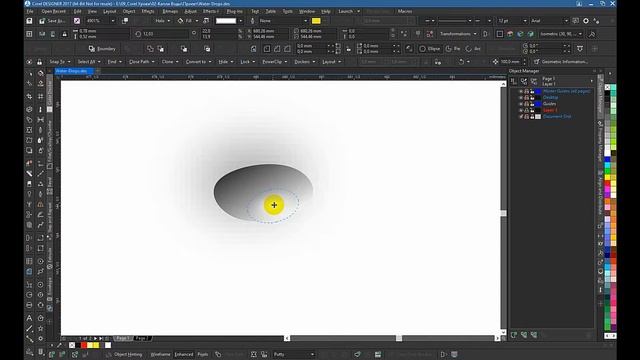This screenshot has height=360, width=640.
Task: Select the Text tool marked with letter A
Action: click(29, 318)
